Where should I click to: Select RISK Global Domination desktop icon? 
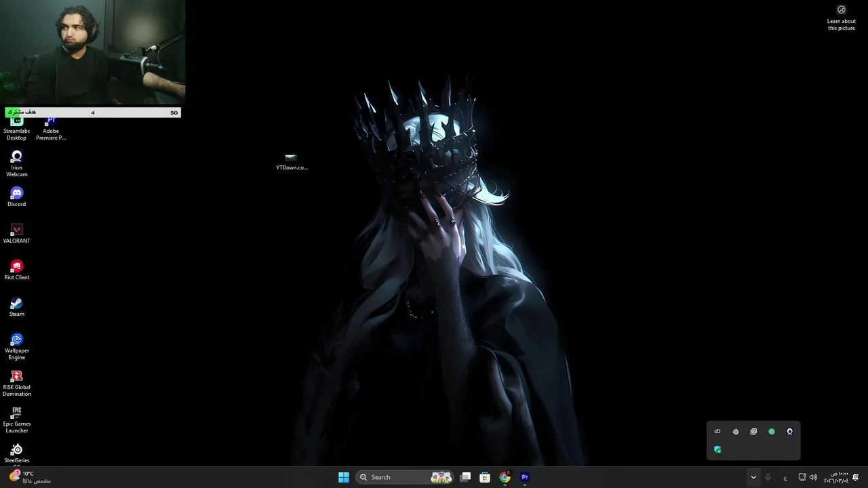click(x=16, y=384)
